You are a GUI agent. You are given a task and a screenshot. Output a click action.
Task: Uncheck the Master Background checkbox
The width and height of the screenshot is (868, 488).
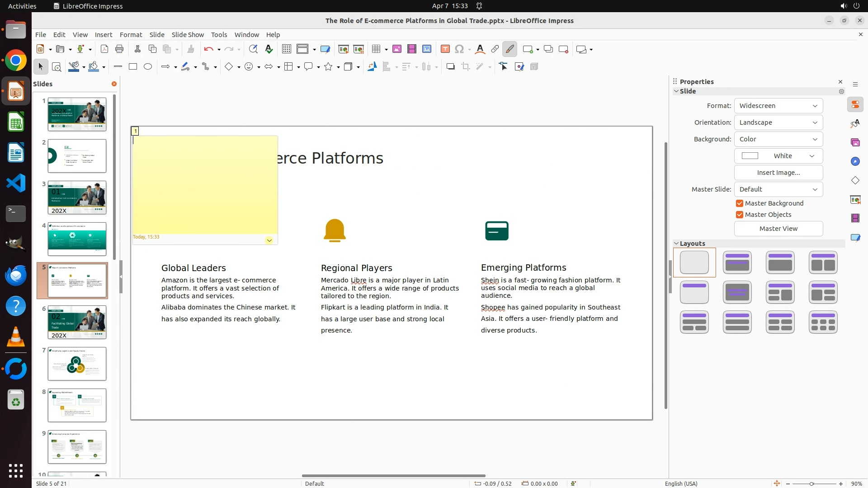pos(740,203)
